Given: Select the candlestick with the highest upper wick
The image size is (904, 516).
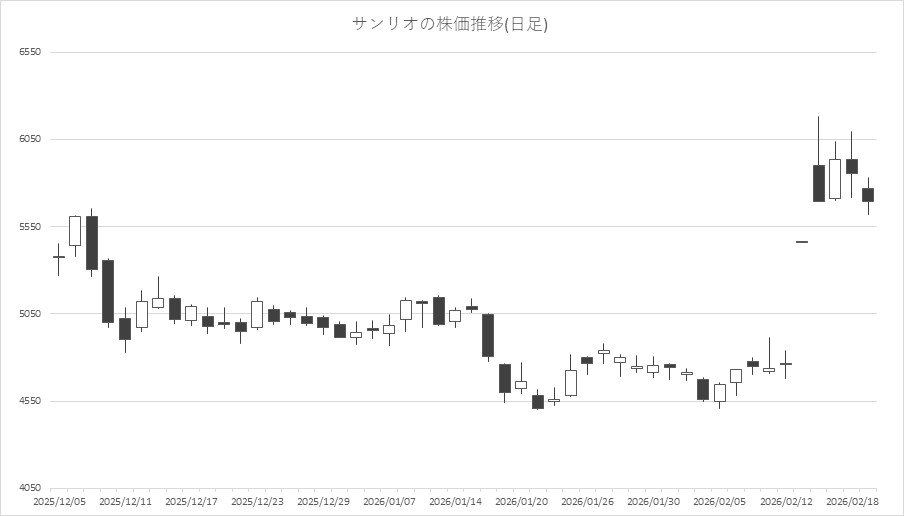Looking at the screenshot, I should 818,183.
